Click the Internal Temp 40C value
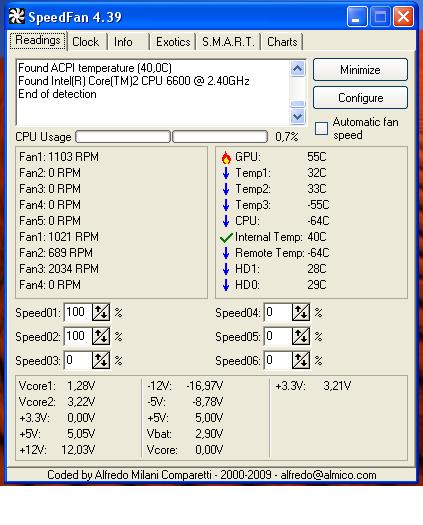This screenshot has height=525, width=423. tap(317, 237)
